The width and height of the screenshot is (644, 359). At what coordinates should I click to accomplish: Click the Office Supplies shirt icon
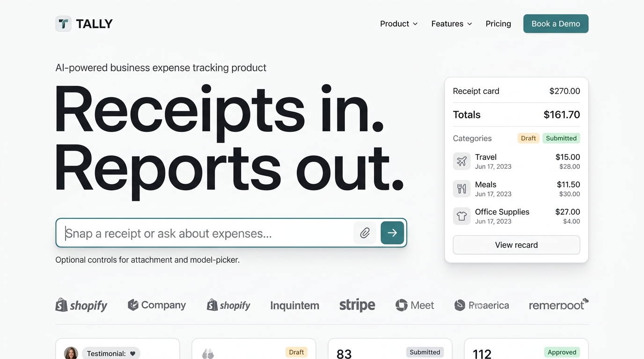tap(461, 216)
